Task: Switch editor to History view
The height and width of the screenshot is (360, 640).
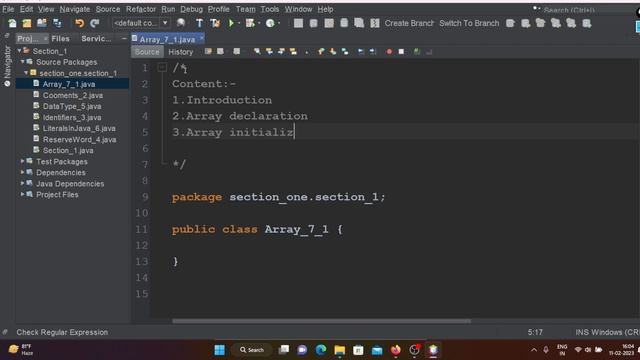Action: [x=180, y=52]
